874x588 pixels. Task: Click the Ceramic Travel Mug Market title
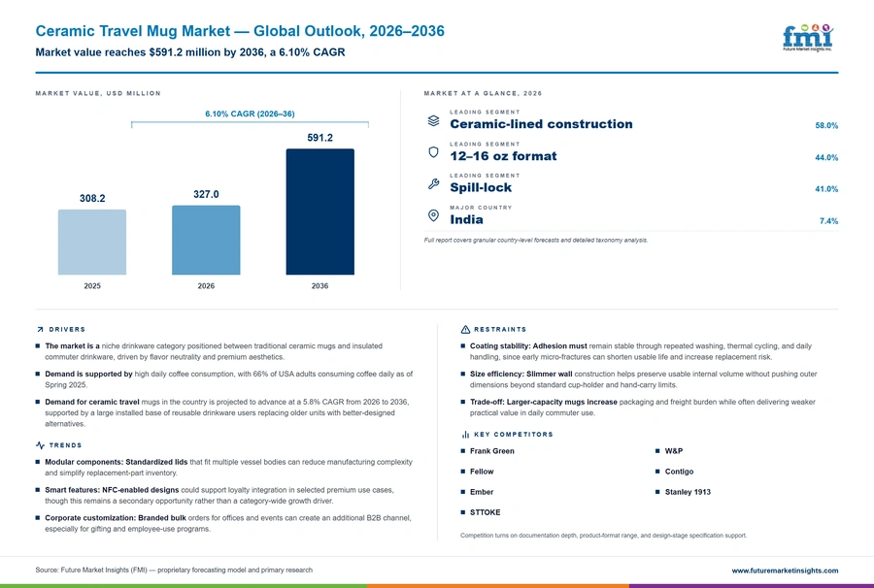(x=240, y=31)
